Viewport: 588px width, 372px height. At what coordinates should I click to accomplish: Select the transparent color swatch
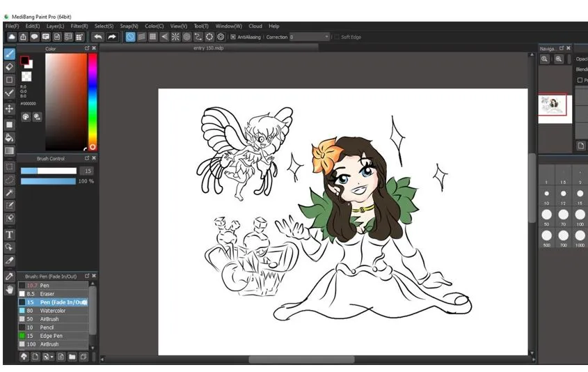pos(26,76)
